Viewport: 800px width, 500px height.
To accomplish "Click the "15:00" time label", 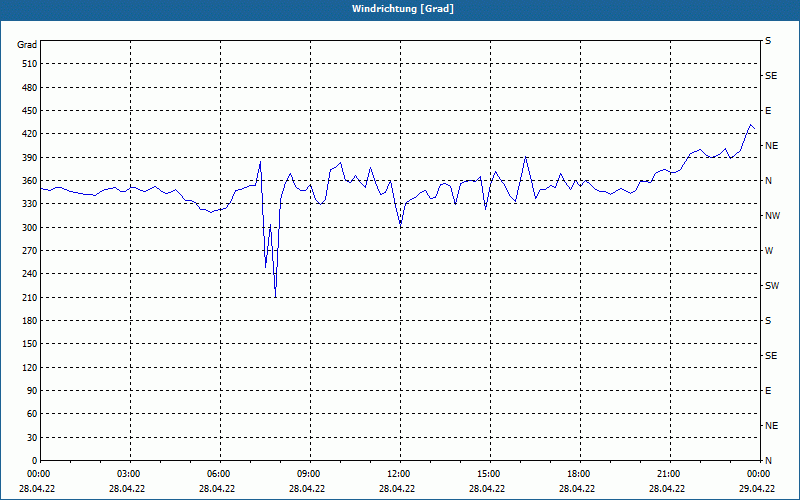I will tap(490, 474).
